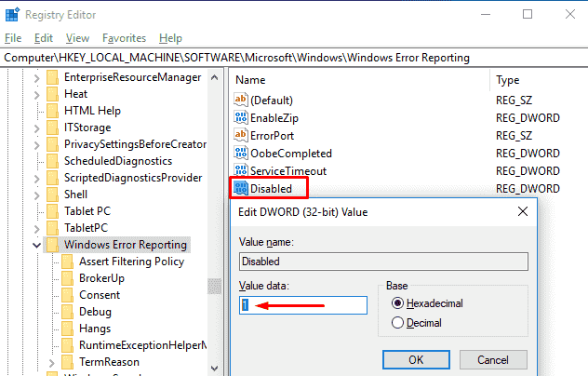Open the Edit menu
Image resolution: width=588 pixels, height=376 pixels.
[44, 38]
